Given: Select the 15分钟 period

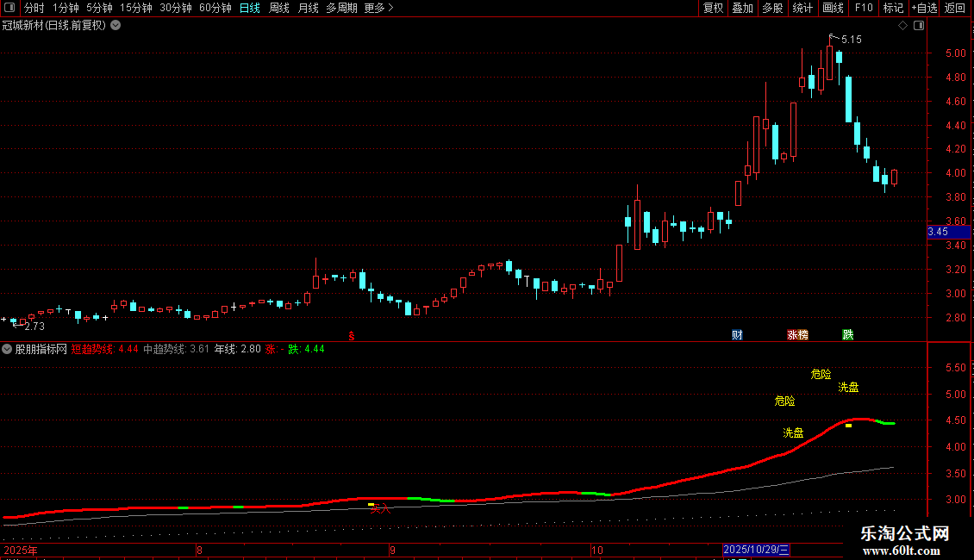Looking at the screenshot, I should click(x=135, y=8).
